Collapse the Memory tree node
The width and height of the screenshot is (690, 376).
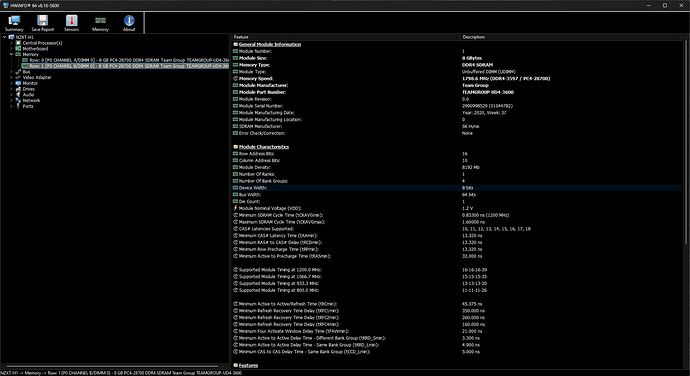11,55
